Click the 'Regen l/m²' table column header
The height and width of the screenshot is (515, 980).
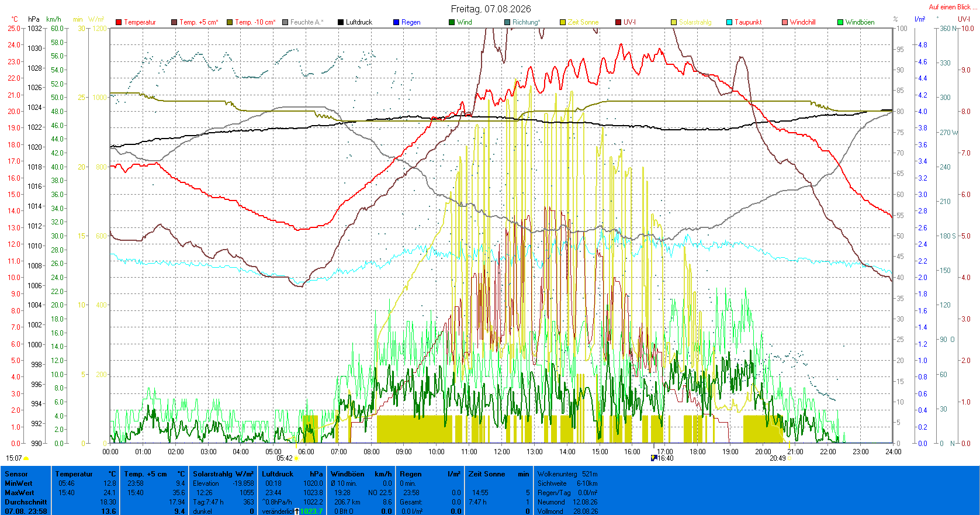430,474
